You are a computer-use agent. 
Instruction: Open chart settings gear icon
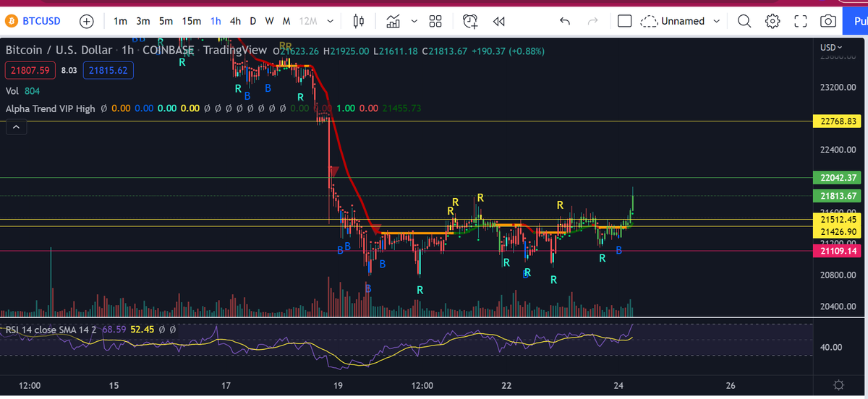coord(773,21)
